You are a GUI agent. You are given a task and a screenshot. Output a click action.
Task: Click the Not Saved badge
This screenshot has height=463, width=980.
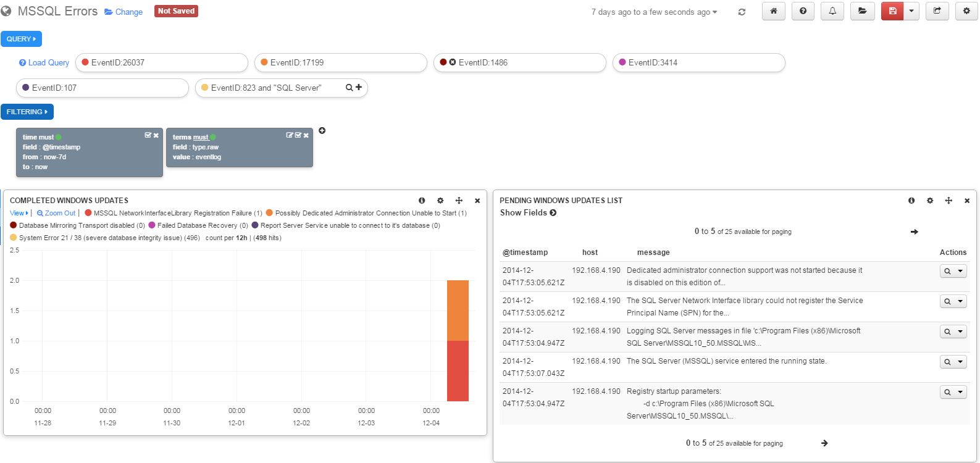pos(176,11)
